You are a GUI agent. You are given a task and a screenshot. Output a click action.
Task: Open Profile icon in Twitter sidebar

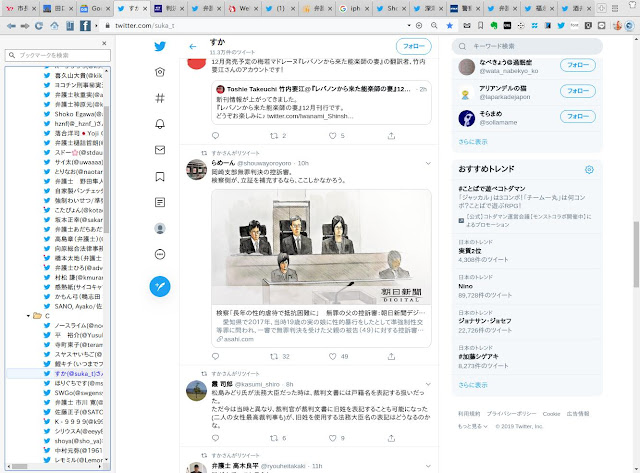pos(160,228)
